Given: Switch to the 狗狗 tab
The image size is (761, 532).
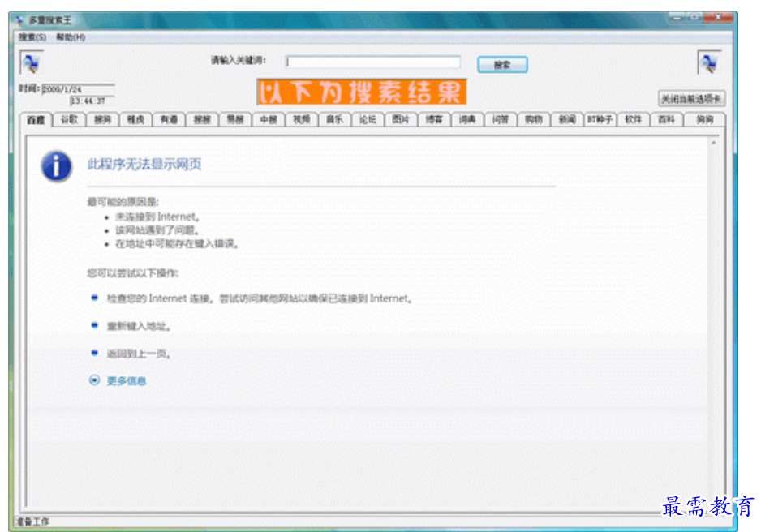Looking at the screenshot, I should click(705, 119).
